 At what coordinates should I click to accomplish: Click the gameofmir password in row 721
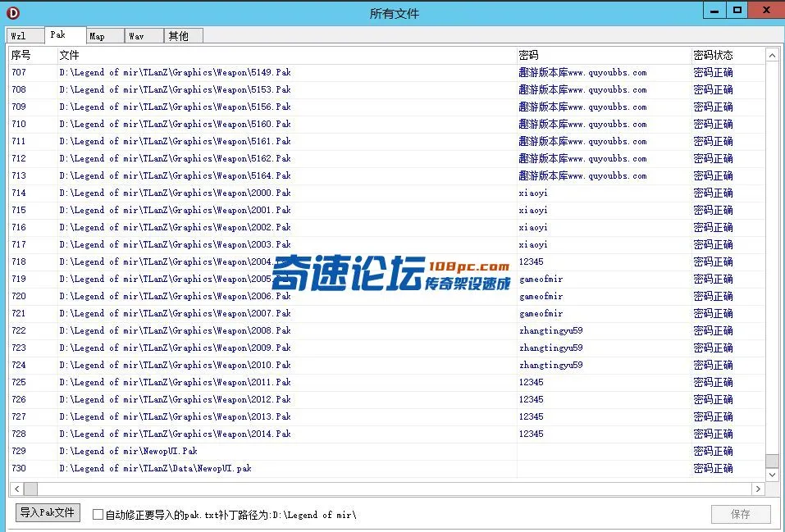(541, 313)
